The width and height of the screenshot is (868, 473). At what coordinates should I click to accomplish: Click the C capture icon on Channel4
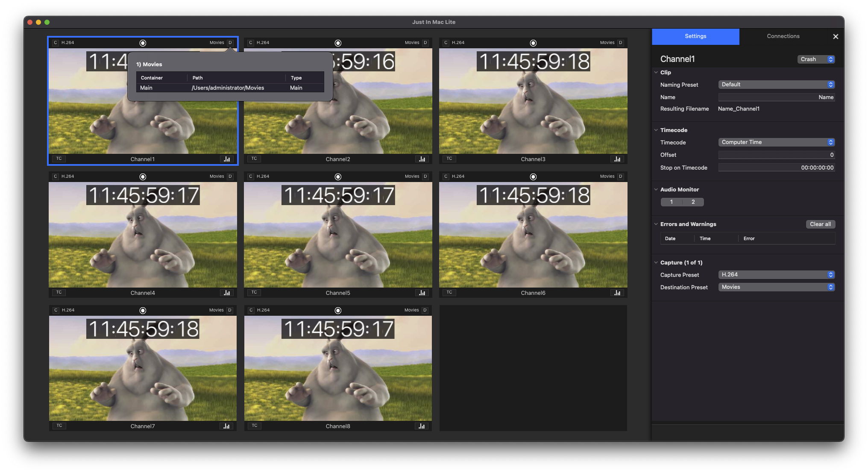tap(56, 176)
